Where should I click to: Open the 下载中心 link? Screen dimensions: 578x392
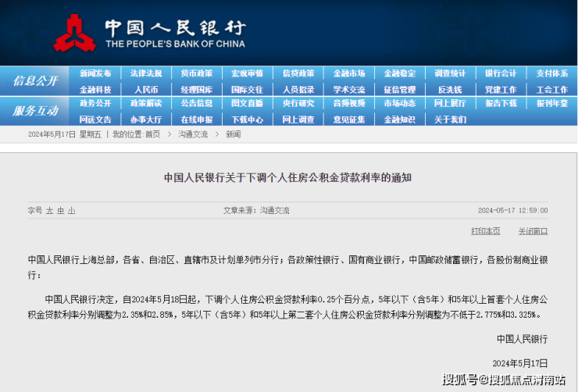click(x=247, y=119)
